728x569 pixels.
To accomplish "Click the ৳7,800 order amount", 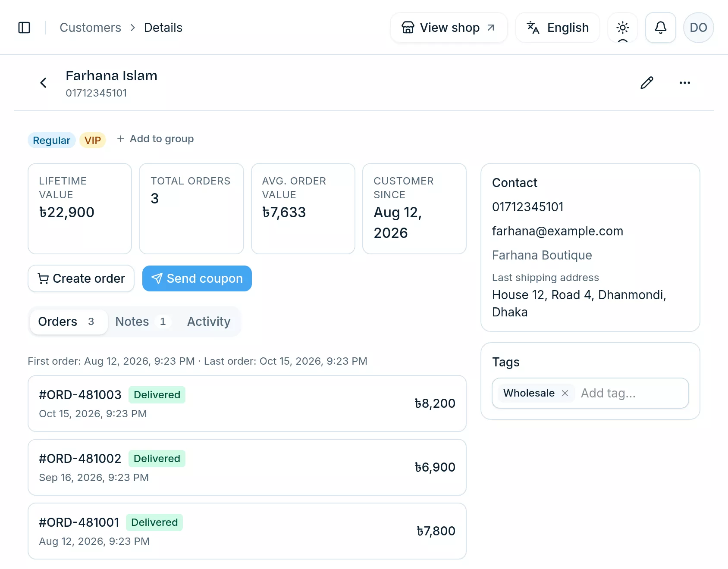I will tap(436, 531).
